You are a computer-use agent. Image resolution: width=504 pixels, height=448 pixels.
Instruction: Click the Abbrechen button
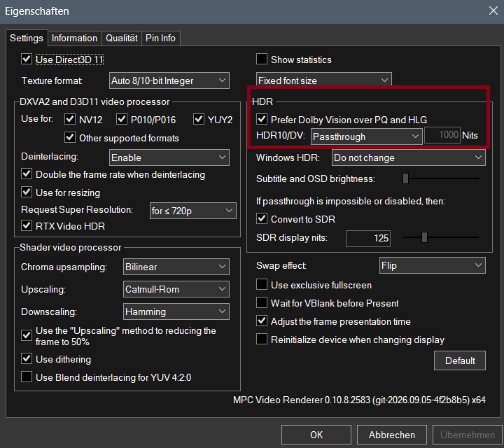[x=392, y=435]
